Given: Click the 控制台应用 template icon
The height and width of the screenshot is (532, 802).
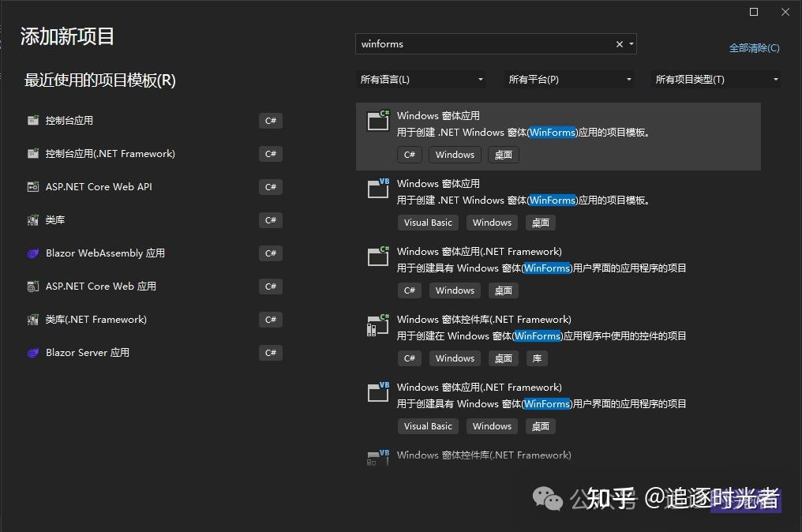Looking at the screenshot, I should pos(32,121).
